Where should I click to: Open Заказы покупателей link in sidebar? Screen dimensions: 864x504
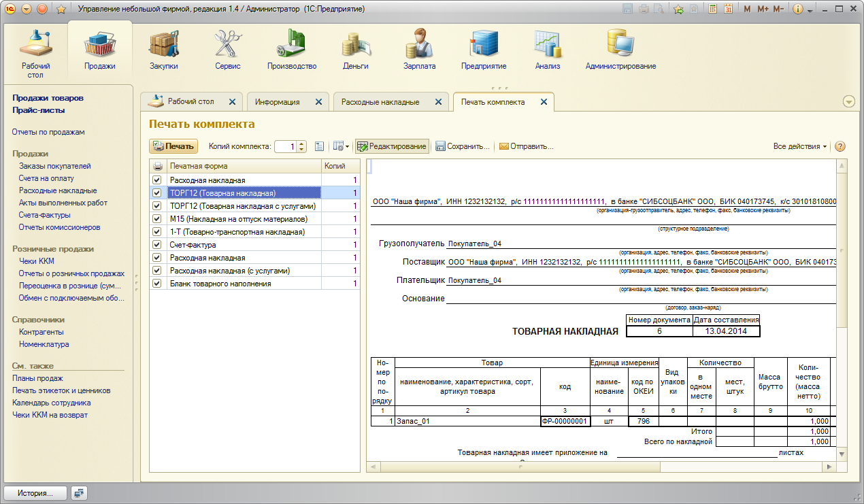(x=54, y=166)
